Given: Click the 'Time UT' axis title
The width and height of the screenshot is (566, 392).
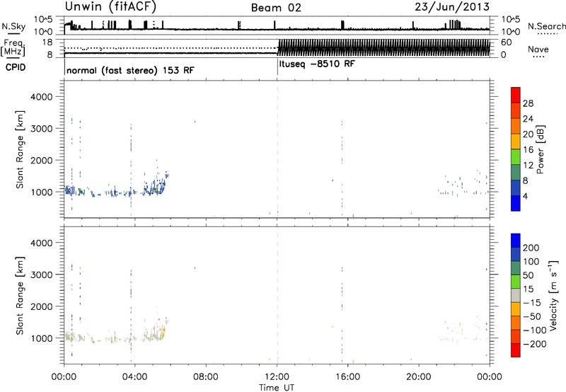Looking at the screenshot, I should (277, 388).
